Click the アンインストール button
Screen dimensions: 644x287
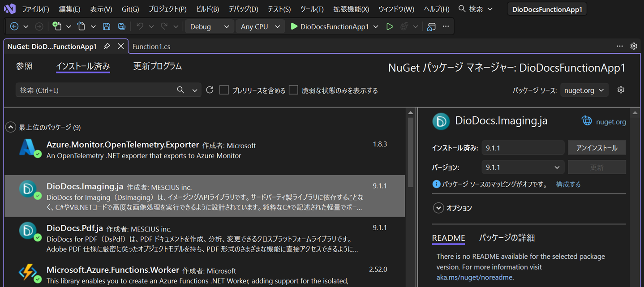point(597,148)
